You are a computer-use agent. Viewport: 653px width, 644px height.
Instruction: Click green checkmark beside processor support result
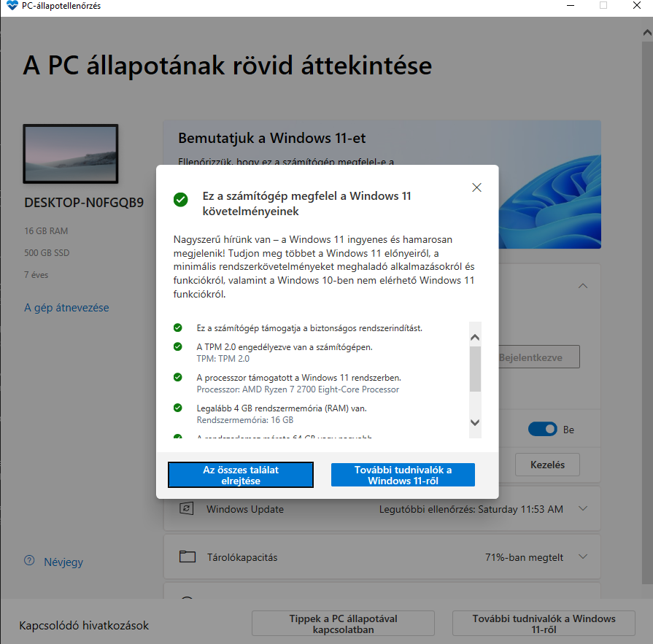[x=178, y=377]
